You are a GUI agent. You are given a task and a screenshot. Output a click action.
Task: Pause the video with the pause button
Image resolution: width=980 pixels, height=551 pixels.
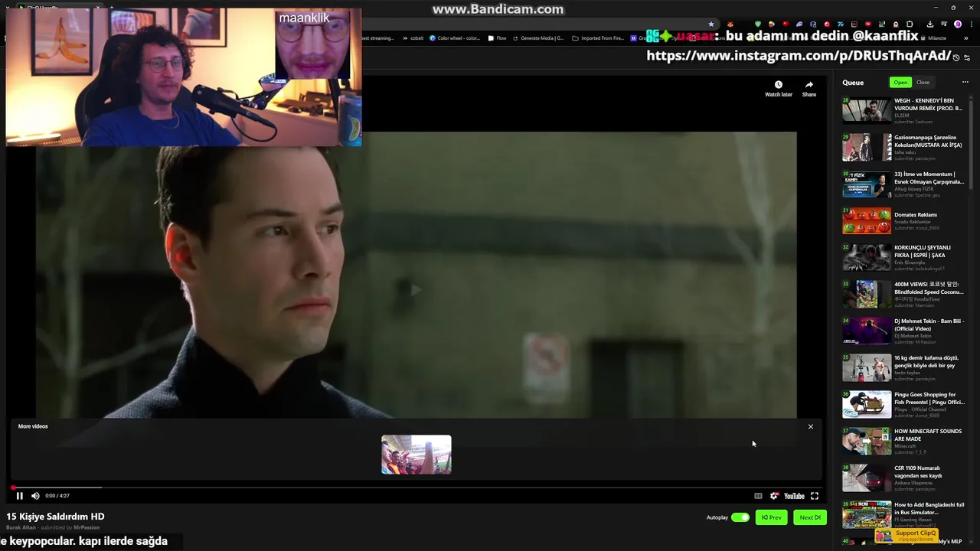pos(19,496)
